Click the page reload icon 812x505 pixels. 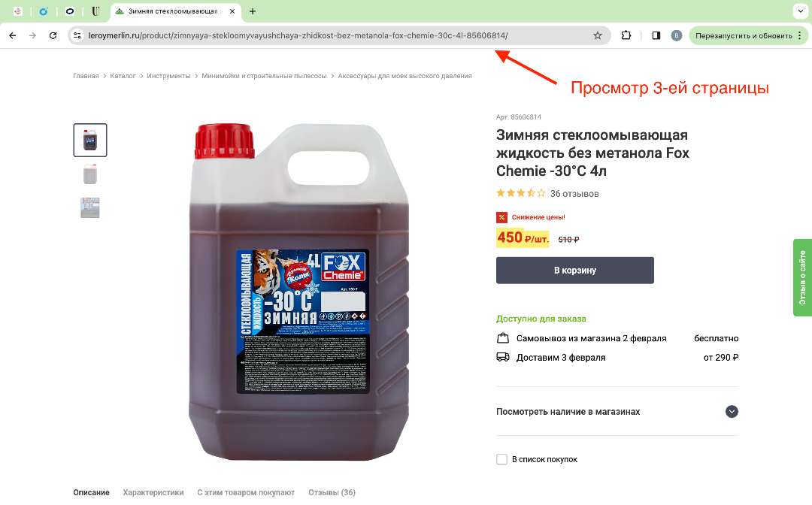pos(52,35)
